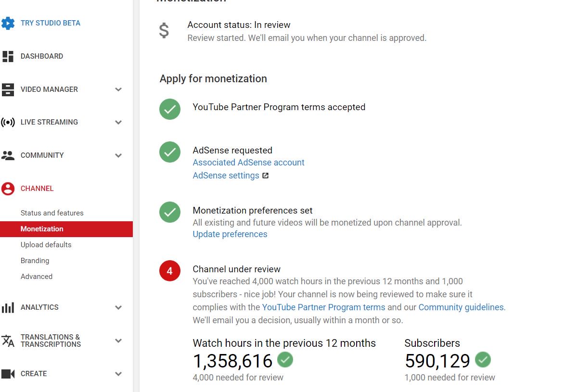This screenshot has height=392, width=565.
Task: Open Video Manager menu item
Action: pyautogui.click(x=49, y=89)
